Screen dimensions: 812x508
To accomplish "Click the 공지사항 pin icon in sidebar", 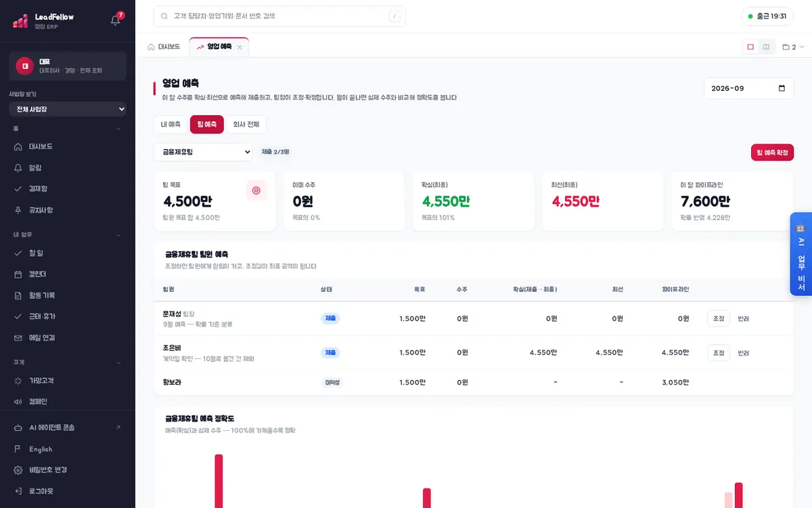I will pos(18,210).
